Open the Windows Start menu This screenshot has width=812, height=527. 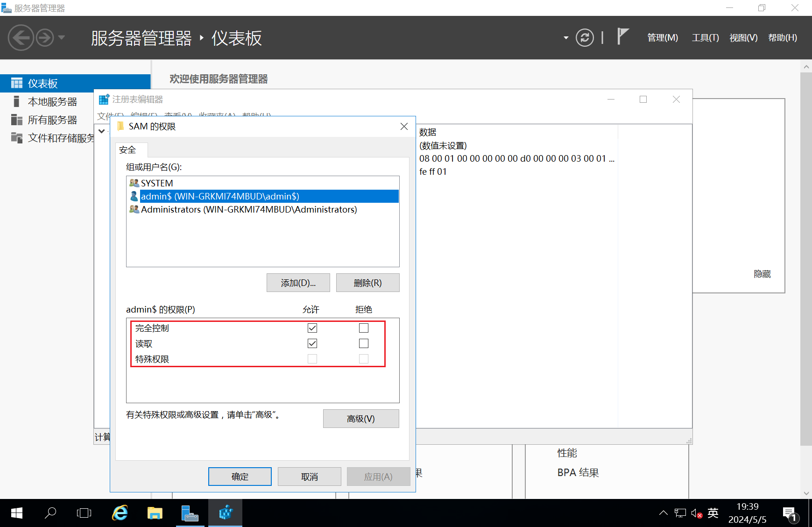click(x=16, y=513)
